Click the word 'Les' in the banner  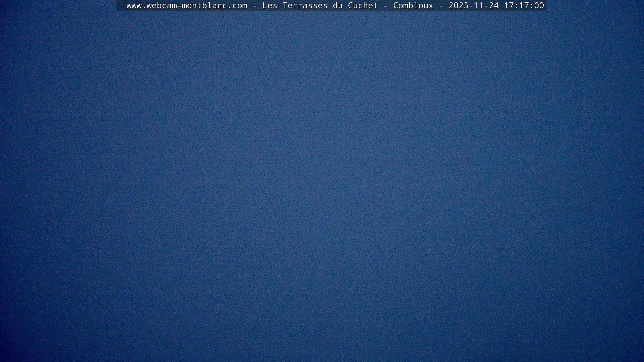(x=270, y=6)
